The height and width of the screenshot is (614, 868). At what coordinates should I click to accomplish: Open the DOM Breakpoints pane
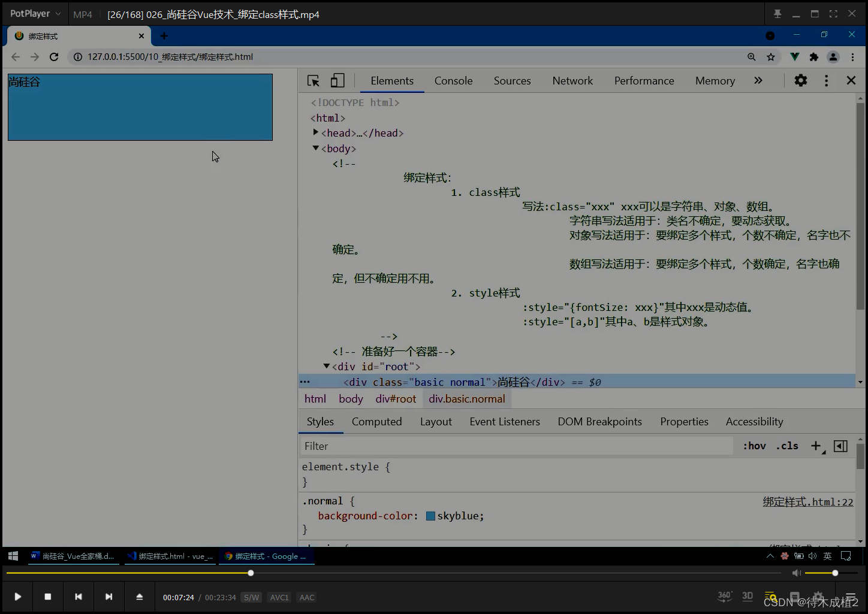(x=599, y=422)
